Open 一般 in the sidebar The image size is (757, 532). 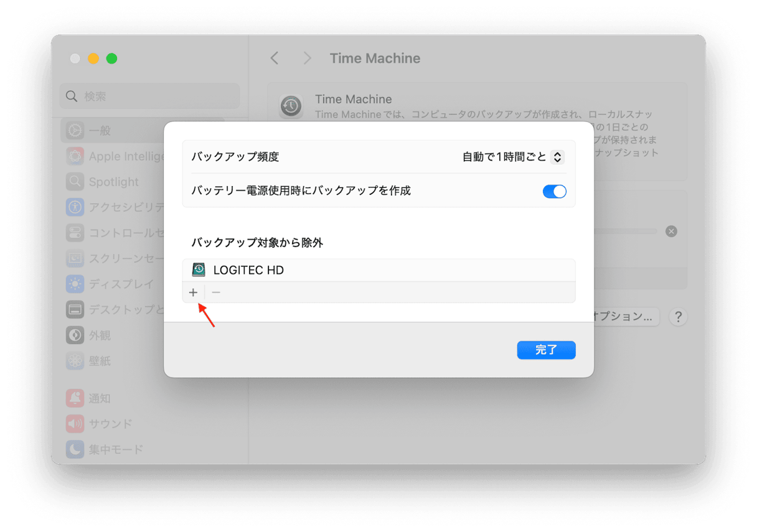(x=100, y=131)
